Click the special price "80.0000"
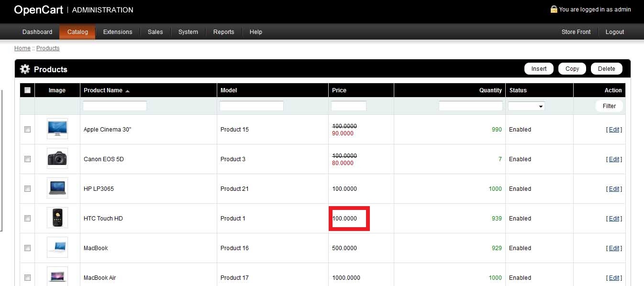644x286 pixels. 343,163
